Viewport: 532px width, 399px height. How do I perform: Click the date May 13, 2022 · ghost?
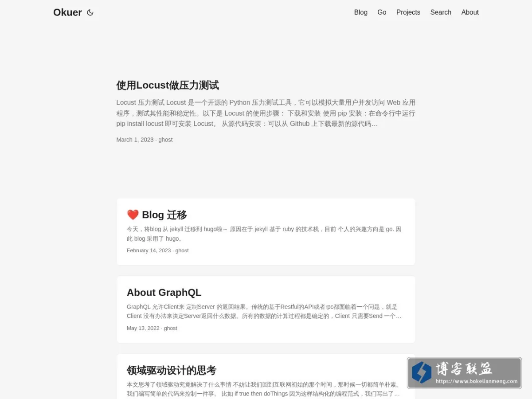152,329
